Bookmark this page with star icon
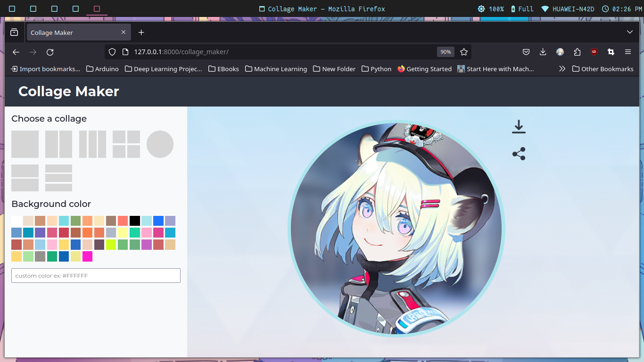 pos(464,52)
